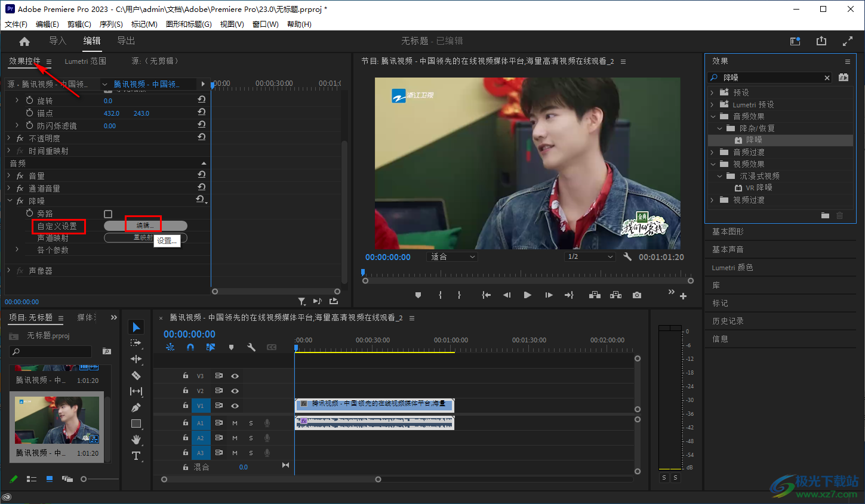Click the Program monitor blue playhead marker
This screenshot has height=504, width=865.
coord(362,273)
